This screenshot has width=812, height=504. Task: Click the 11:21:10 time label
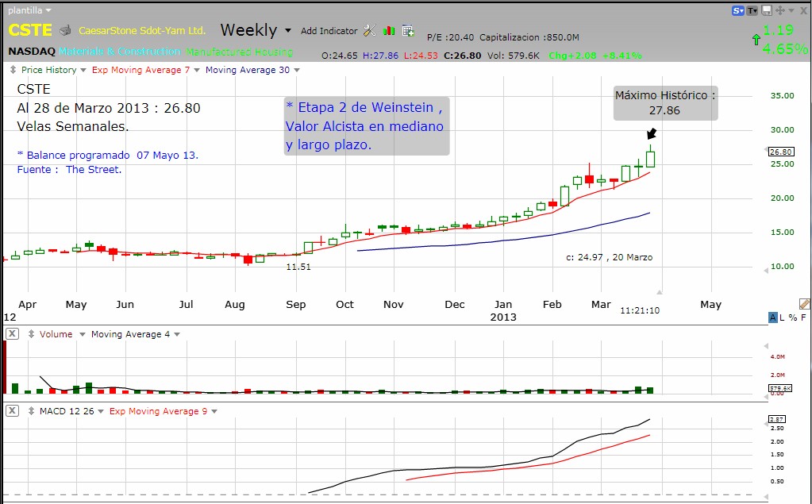pos(640,310)
